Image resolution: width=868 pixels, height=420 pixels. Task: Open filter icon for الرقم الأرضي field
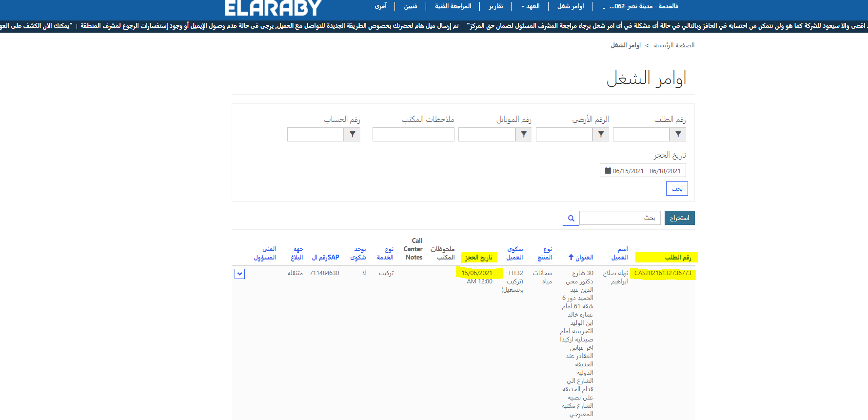601,134
